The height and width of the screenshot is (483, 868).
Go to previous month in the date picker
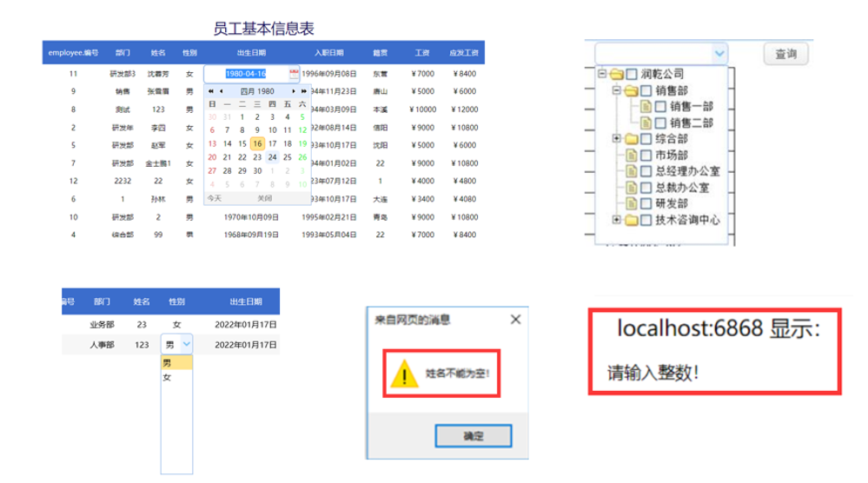tap(221, 91)
